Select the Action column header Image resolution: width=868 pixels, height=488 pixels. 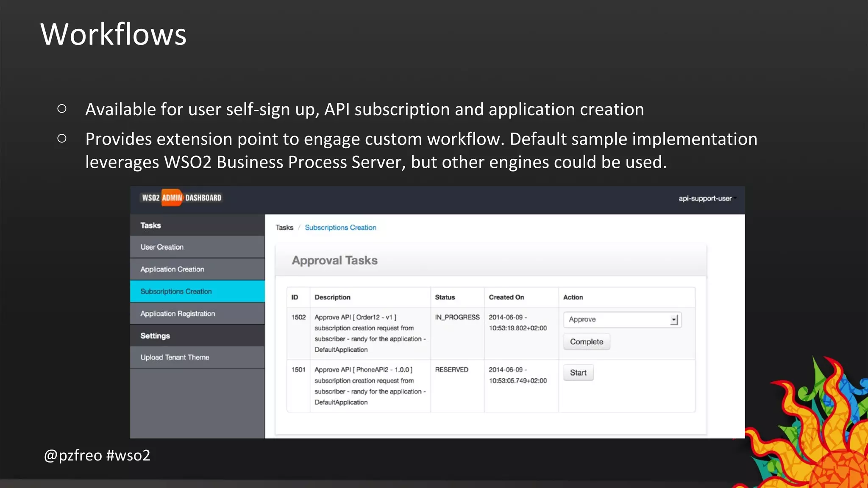click(627, 297)
